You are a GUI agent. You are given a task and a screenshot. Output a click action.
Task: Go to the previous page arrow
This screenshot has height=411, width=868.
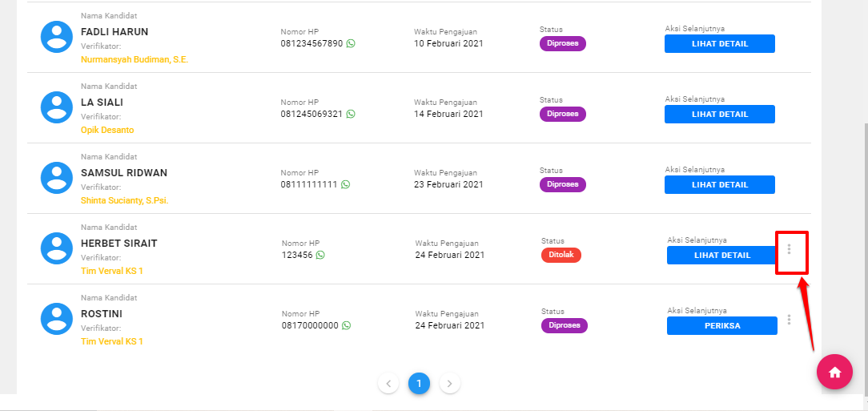(x=388, y=384)
